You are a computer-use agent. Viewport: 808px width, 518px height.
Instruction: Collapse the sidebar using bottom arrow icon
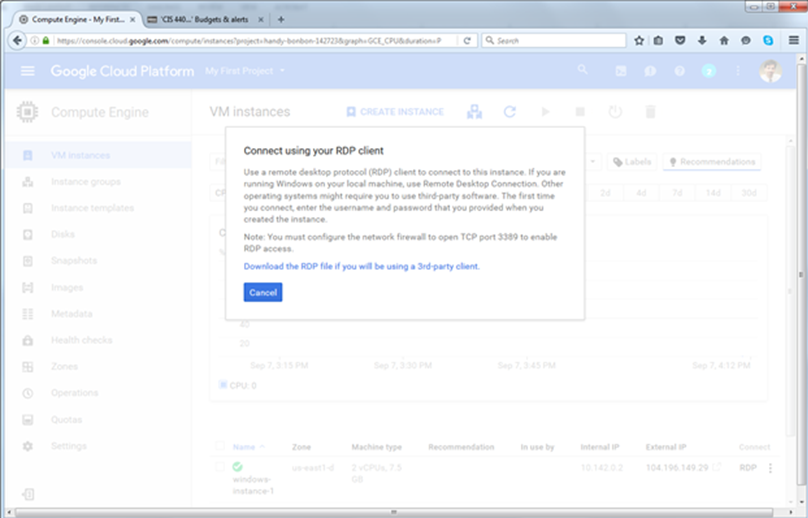point(28,494)
